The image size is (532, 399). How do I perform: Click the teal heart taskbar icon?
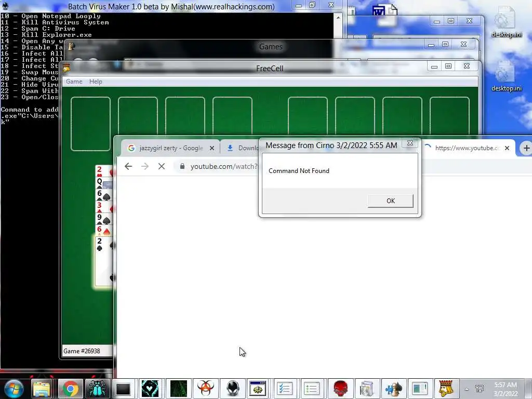pos(150,389)
